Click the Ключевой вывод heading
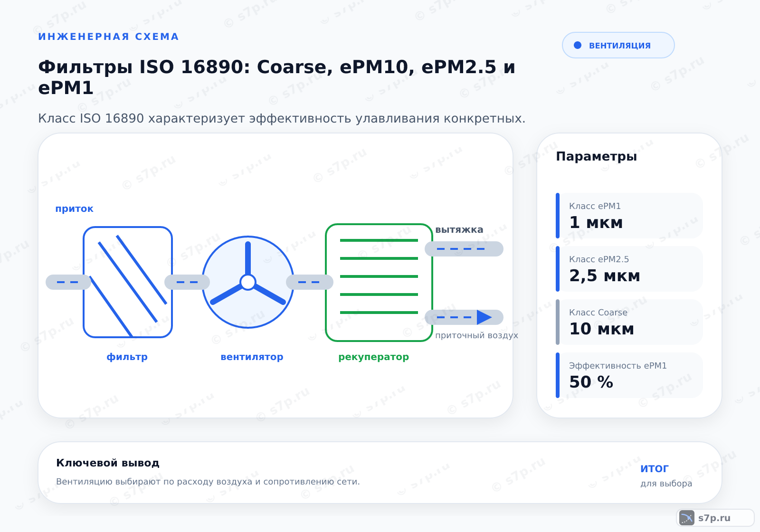 (108, 463)
